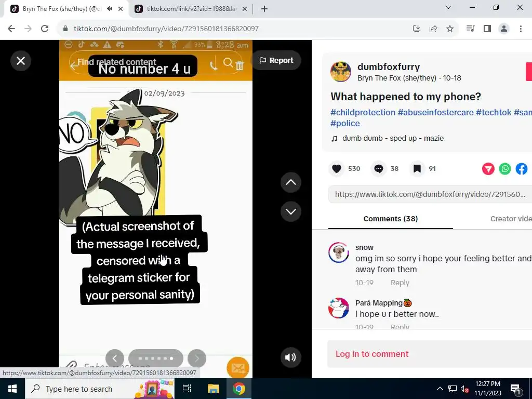Image resolution: width=532 pixels, height=399 pixels.
Task: Go back in Chrome
Action: (x=11, y=29)
